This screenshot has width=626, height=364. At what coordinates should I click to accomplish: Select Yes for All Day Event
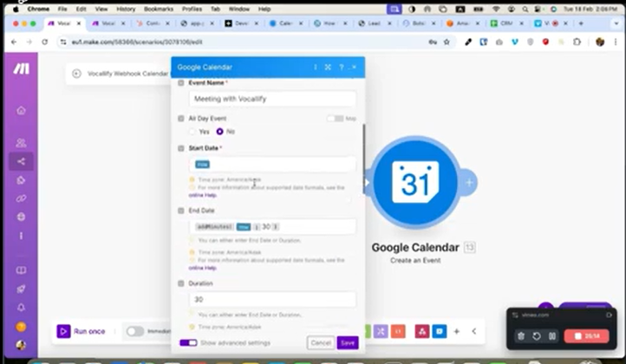[192, 132]
